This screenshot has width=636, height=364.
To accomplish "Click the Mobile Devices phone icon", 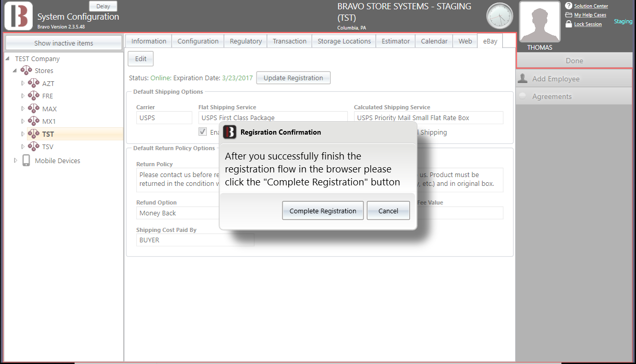I will [x=26, y=161].
